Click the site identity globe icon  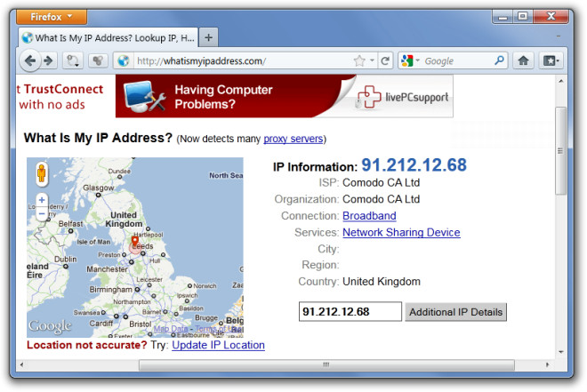pos(123,60)
